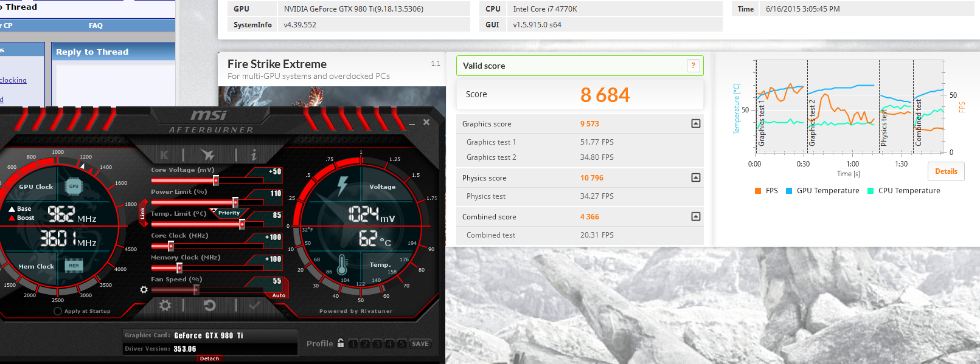Detach the Afterburner monitoring panel

[x=209, y=359]
